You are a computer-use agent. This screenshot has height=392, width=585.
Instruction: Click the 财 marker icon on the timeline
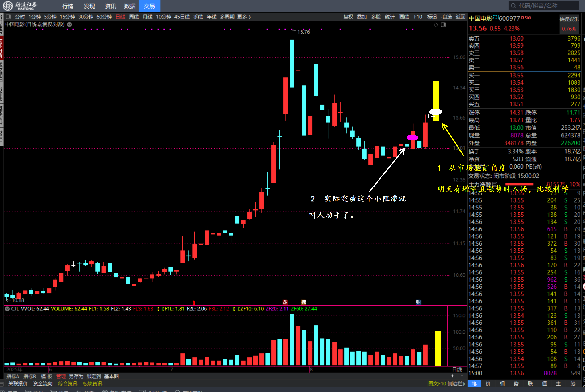pyautogui.click(x=419, y=302)
